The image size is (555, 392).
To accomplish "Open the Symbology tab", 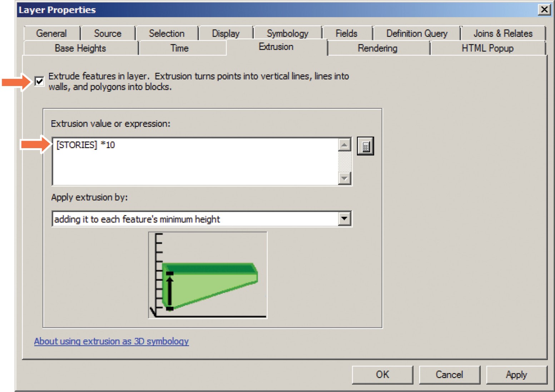I will click(x=287, y=34).
